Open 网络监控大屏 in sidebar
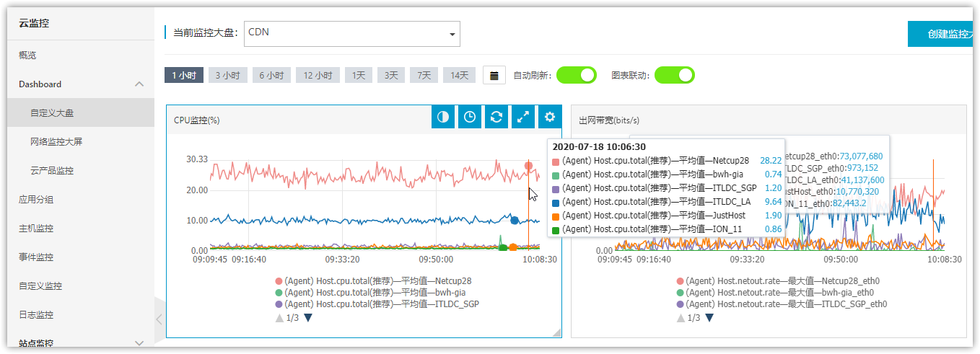The height and width of the screenshot is (354, 980). 56,142
